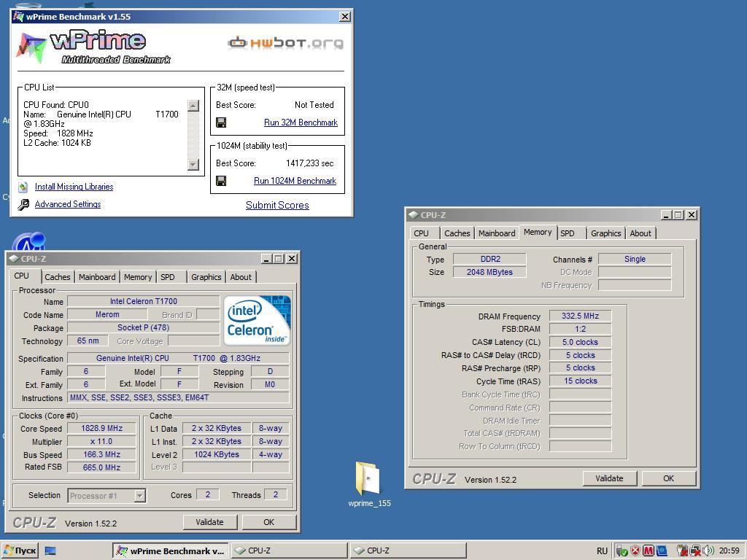747x560 pixels.
Task: Click the save icon in 32M speed test
Action: pyautogui.click(x=221, y=122)
